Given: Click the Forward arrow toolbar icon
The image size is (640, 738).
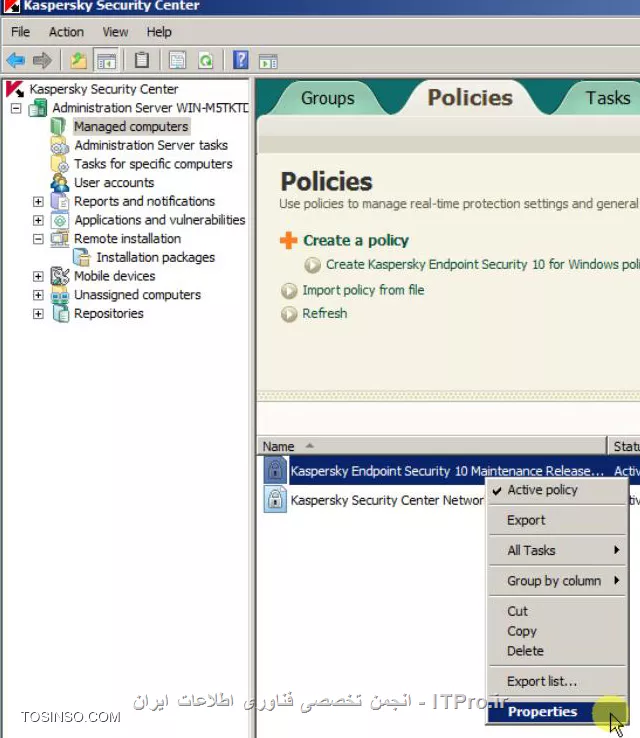Looking at the screenshot, I should [x=42, y=61].
